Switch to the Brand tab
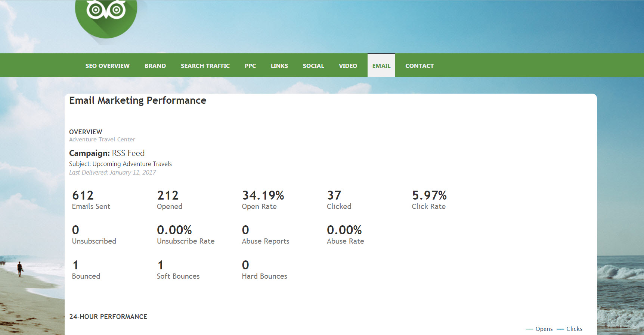Screen dimensions: 644x335 click(155, 66)
